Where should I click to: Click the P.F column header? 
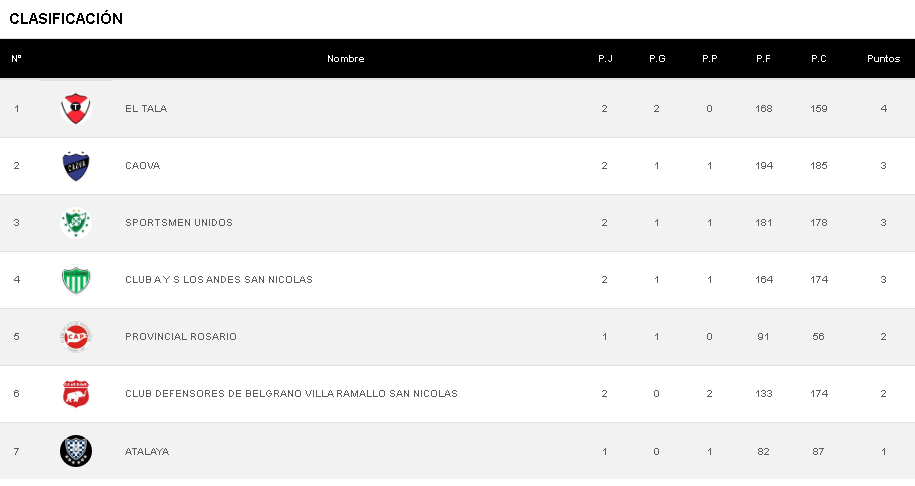tap(763, 59)
